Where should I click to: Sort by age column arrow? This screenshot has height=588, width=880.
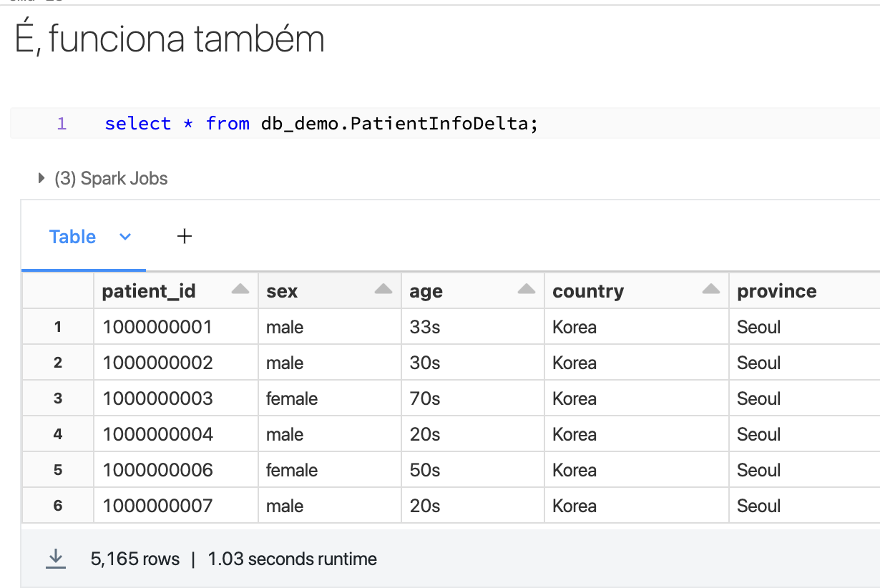tap(527, 290)
